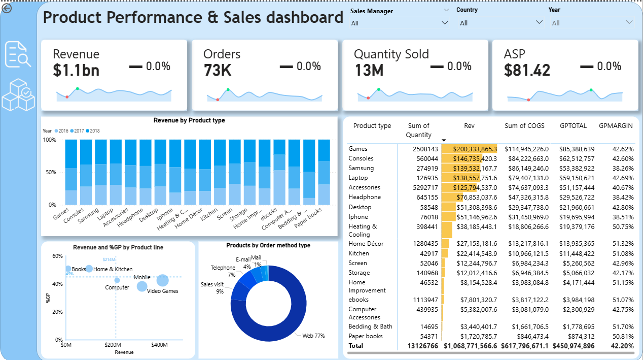Click the green high point on Revenue sparkline

pos(78,89)
